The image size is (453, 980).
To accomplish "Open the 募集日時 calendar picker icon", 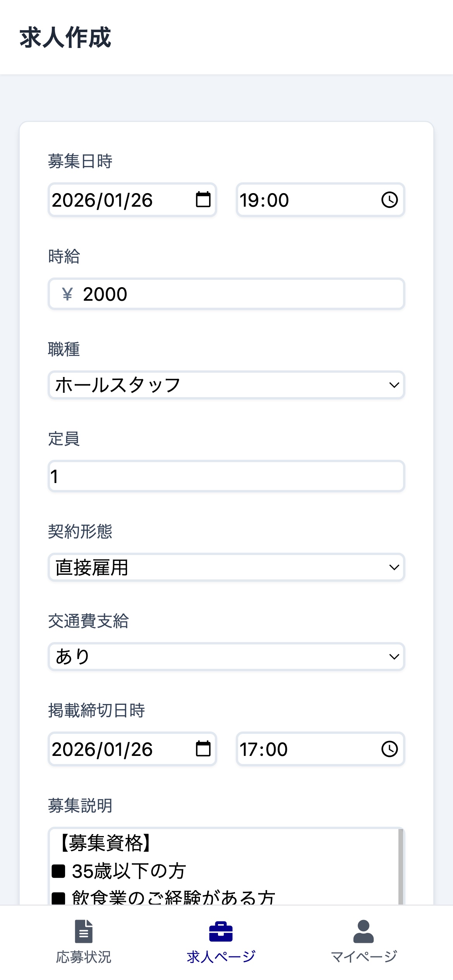I will pos(203,200).
